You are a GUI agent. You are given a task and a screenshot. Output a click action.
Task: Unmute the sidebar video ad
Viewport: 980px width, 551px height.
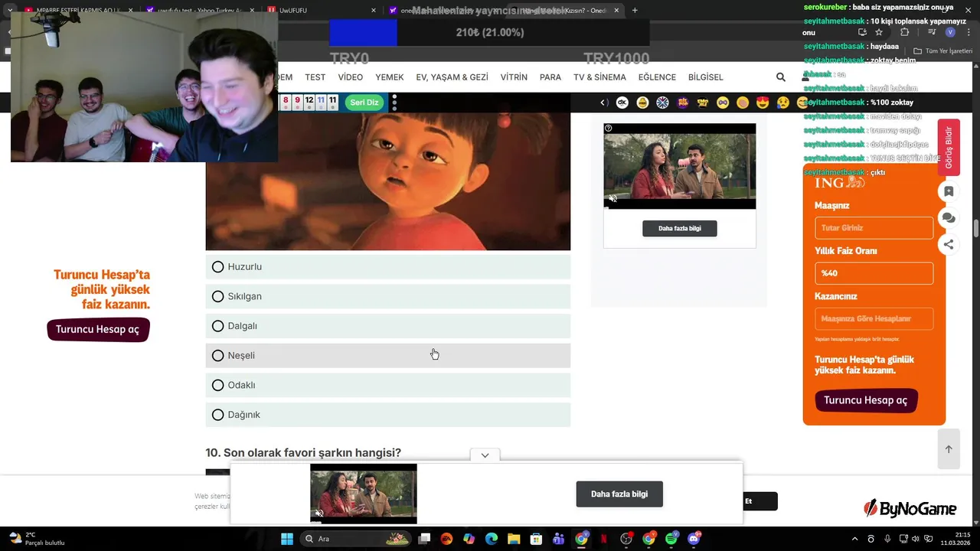612,199
